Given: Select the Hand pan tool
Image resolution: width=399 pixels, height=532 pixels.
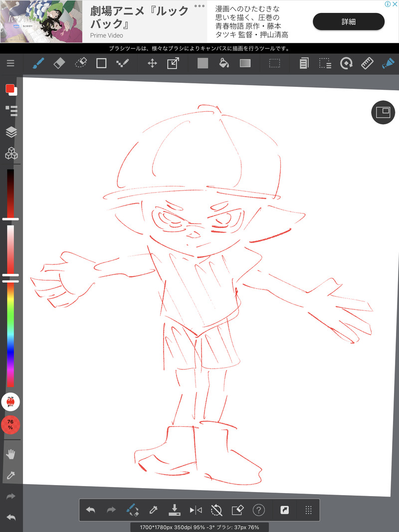Looking at the screenshot, I should [11, 454].
